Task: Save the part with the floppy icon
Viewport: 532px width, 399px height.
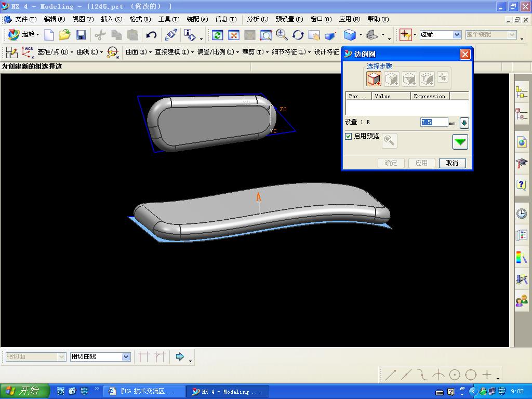Action: [x=81, y=35]
